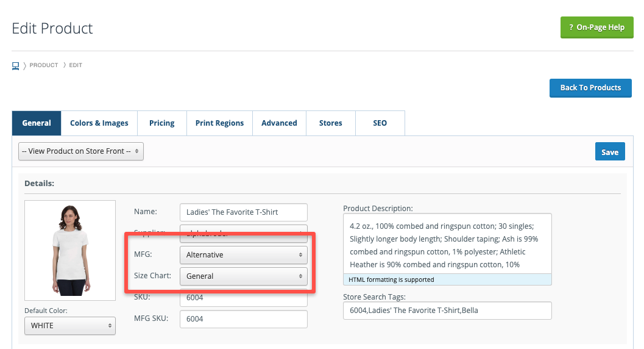
Task: Go to the Advanced tab
Action: point(279,123)
